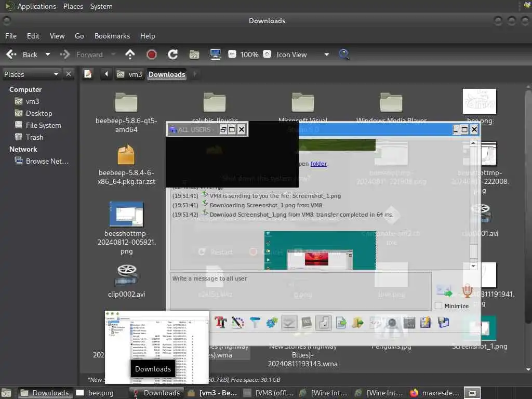This screenshot has height=399, width=532.
Task: Open the Bookmarks menu
Action: pyautogui.click(x=112, y=36)
